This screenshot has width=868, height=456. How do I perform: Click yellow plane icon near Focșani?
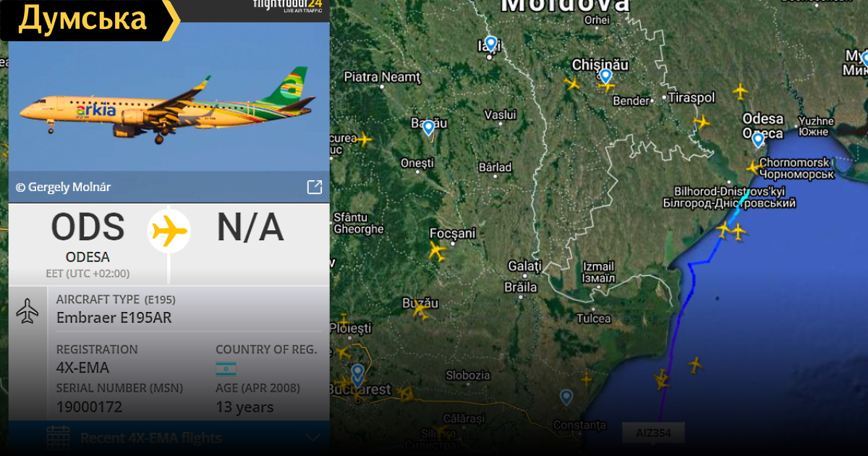[x=436, y=252]
